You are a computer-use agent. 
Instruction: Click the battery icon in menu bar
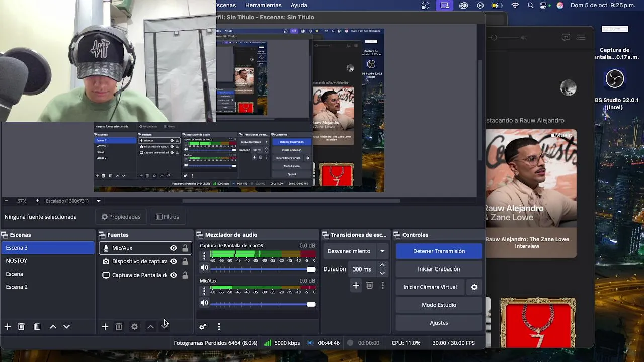pos(498,5)
